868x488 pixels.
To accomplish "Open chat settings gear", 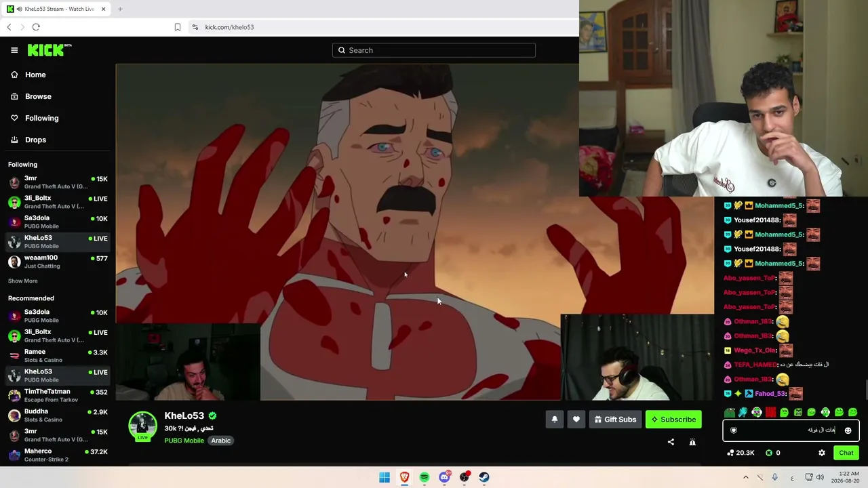I will [x=822, y=453].
